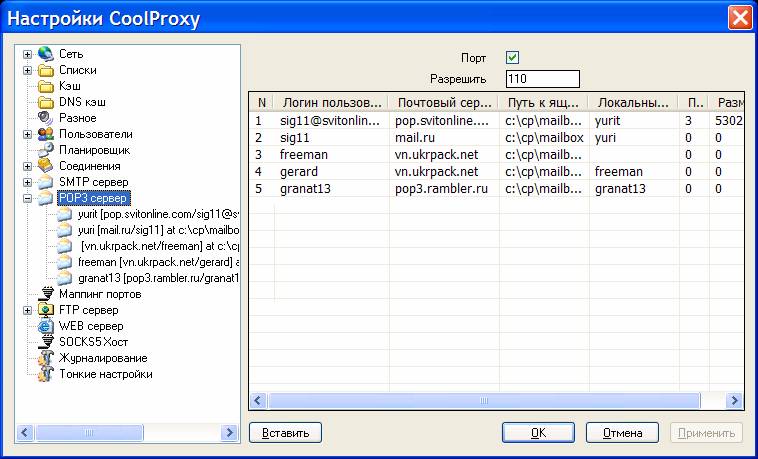Select Тонкие настройки tree item

tap(106, 374)
